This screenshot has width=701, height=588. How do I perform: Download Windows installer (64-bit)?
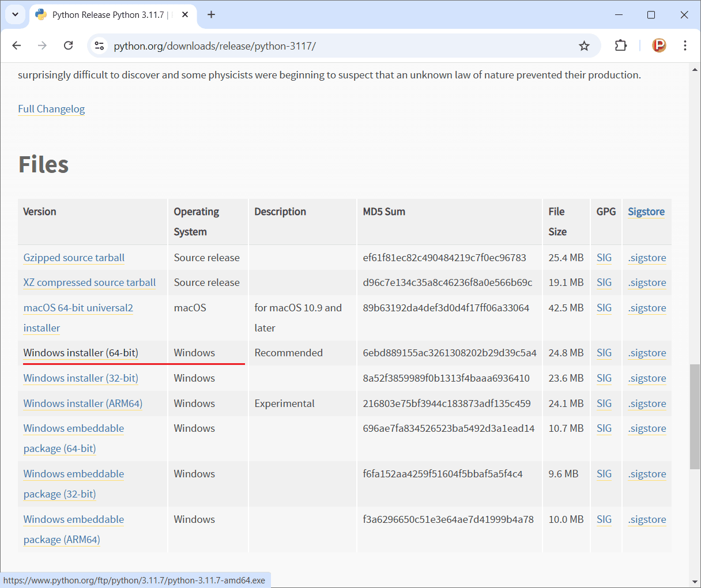81,353
